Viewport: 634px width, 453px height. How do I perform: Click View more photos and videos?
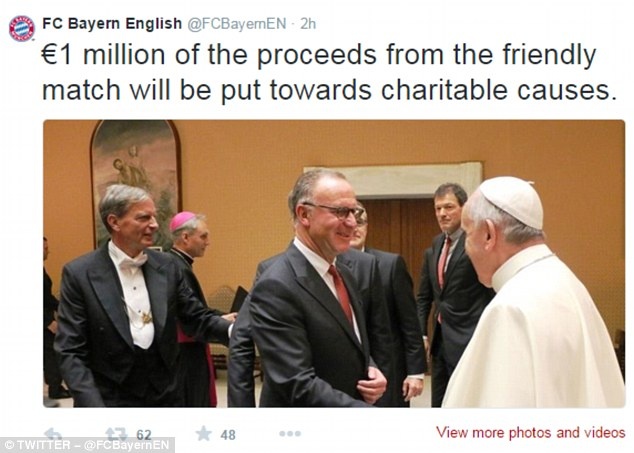pos(530,432)
